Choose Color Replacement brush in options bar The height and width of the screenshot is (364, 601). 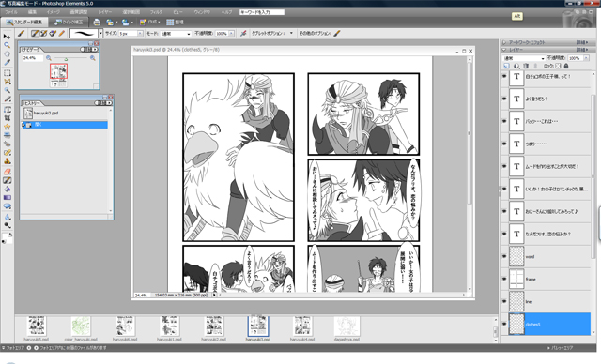pyautogui.click(x=53, y=34)
